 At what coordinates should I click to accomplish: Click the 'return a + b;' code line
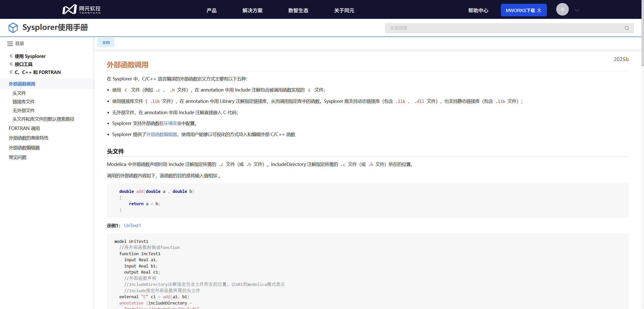(x=145, y=204)
